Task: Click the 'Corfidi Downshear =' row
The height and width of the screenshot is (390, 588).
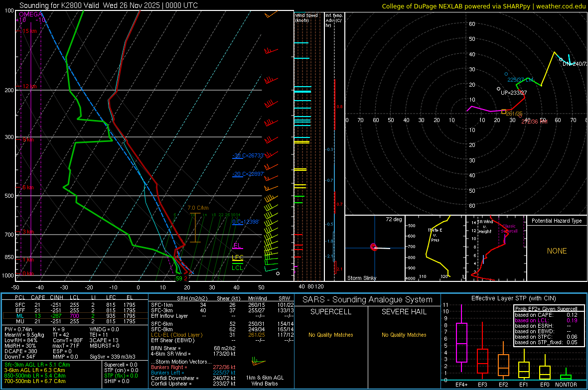Action: pyautogui.click(x=193, y=378)
